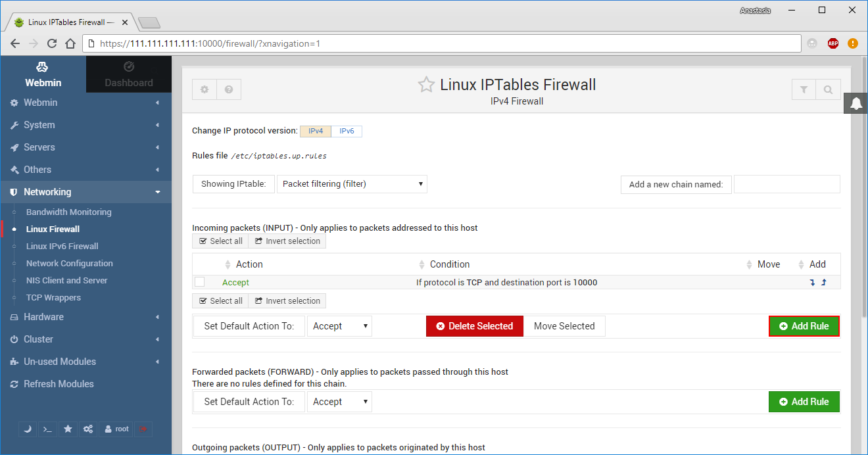Check the checkbox on the Accept rule row
Screen dimensions: 868x455
pyautogui.click(x=199, y=281)
